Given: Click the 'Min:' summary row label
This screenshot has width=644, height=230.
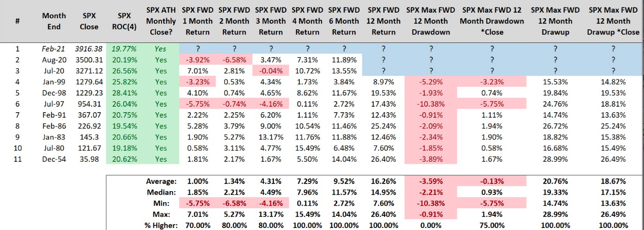Looking at the screenshot, I should point(168,203).
